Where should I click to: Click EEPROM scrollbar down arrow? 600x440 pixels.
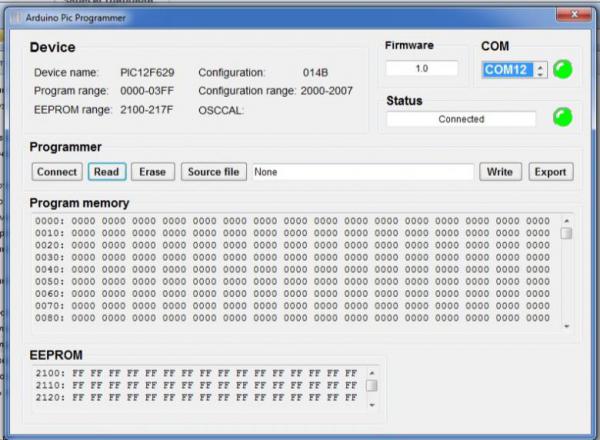[372, 405]
